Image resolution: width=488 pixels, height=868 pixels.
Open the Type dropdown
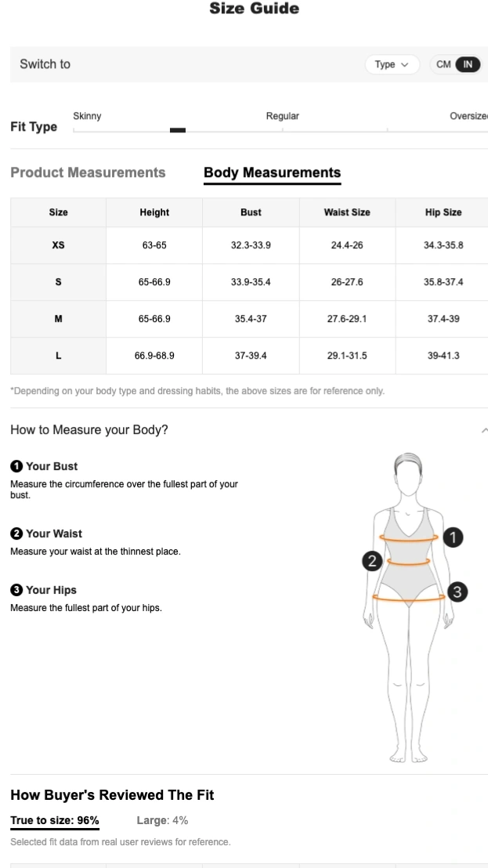pos(392,64)
